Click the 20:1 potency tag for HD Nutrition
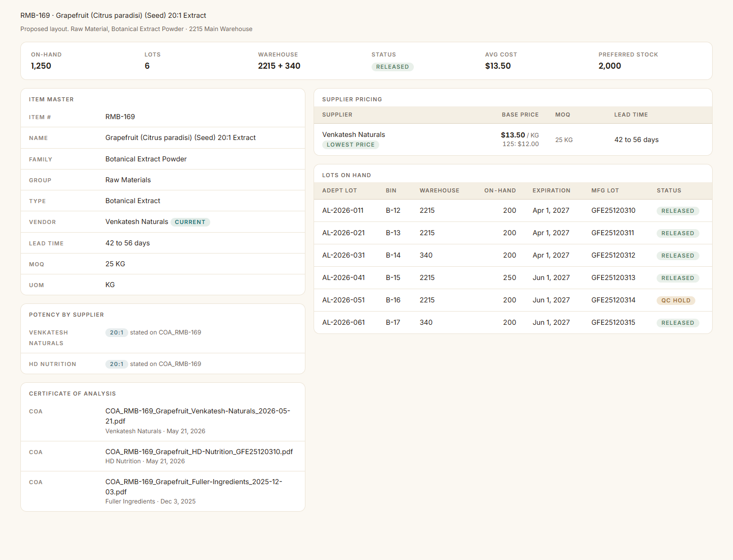The height and width of the screenshot is (560, 733). (x=117, y=364)
